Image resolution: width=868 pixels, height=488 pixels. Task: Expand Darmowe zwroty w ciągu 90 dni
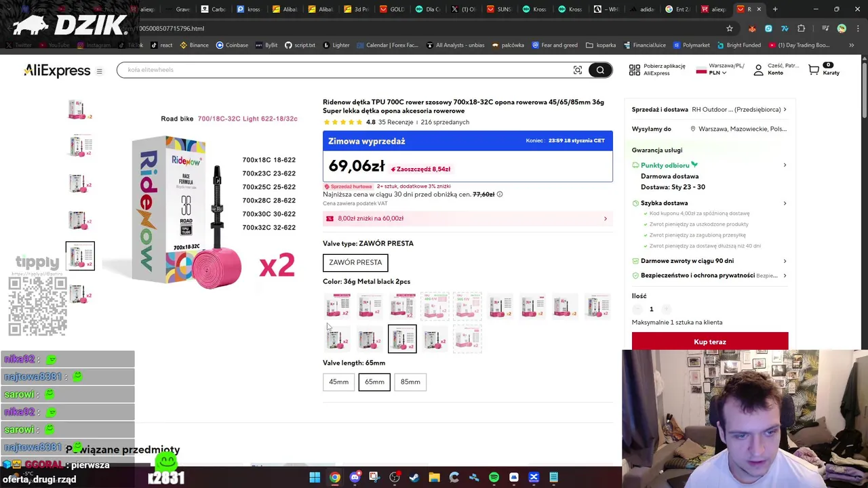(x=709, y=261)
